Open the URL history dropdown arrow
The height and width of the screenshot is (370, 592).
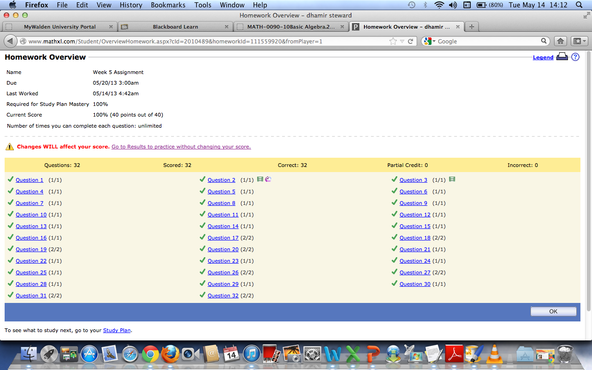(402, 41)
